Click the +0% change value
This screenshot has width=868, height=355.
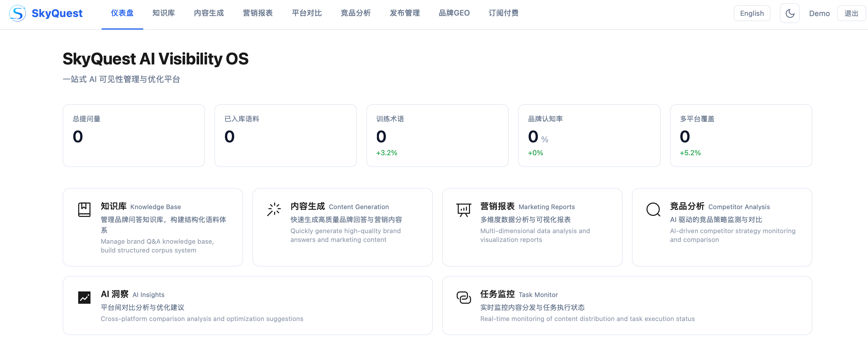535,153
